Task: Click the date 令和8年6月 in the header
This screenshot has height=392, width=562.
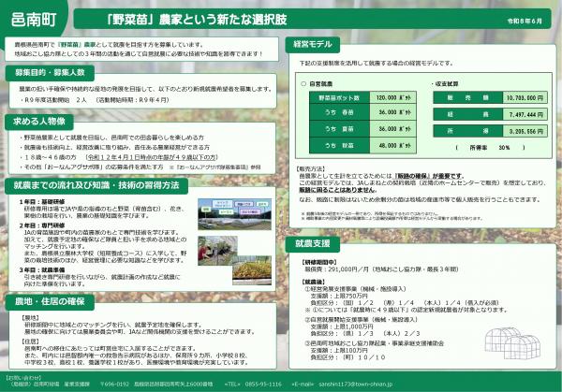Action: click(x=525, y=22)
